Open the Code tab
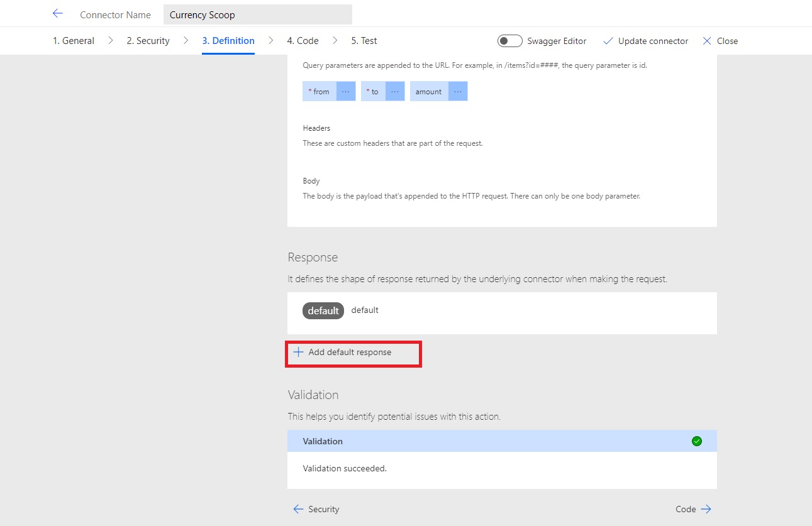 point(303,40)
